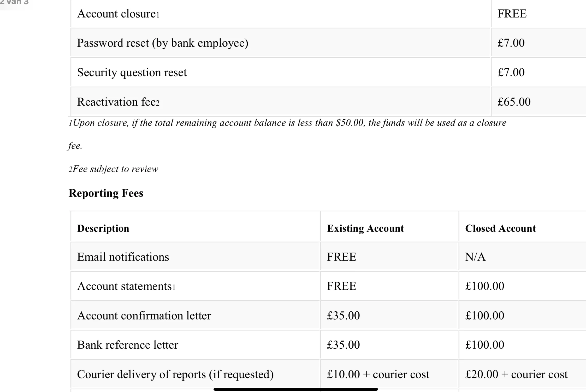Select the £65.00 reactivation fee value

click(514, 102)
